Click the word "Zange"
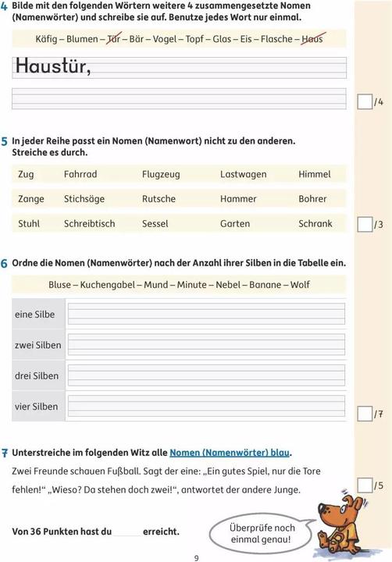392x562 pixels. [31, 199]
